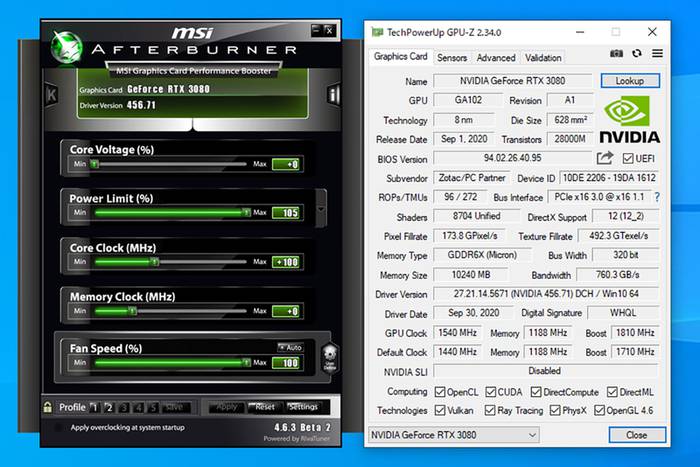Image resolution: width=700 pixels, height=467 pixels.
Task: Open Afterburner Settings
Action: click(303, 407)
